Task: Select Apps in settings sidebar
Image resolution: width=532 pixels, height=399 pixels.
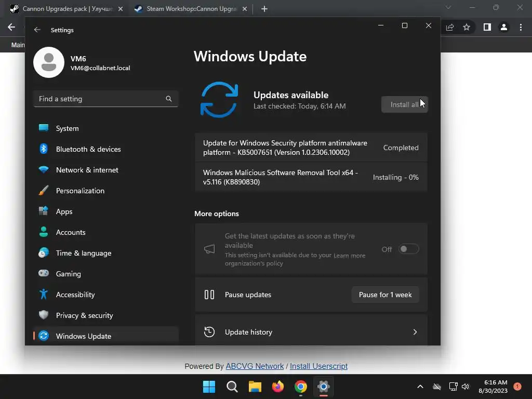Action: (x=106, y=211)
